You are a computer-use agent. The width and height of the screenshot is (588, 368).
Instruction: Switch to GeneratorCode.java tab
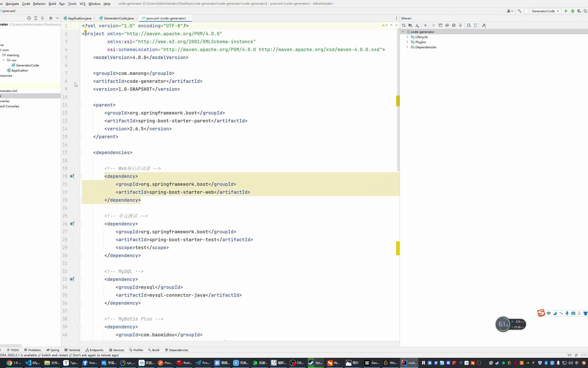click(119, 18)
